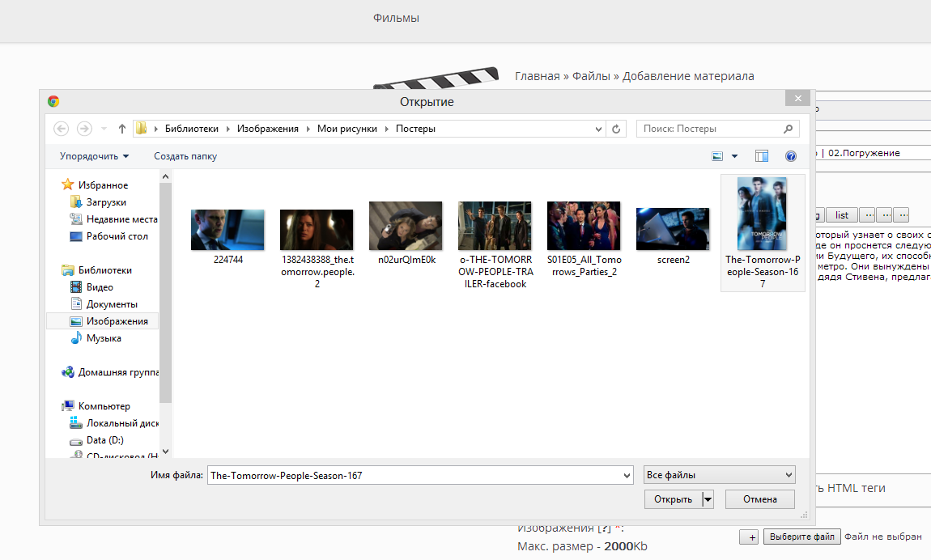Click Файлы breadcrumb link on web page
This screenshot has width=931, height=560.
[591, 76]
